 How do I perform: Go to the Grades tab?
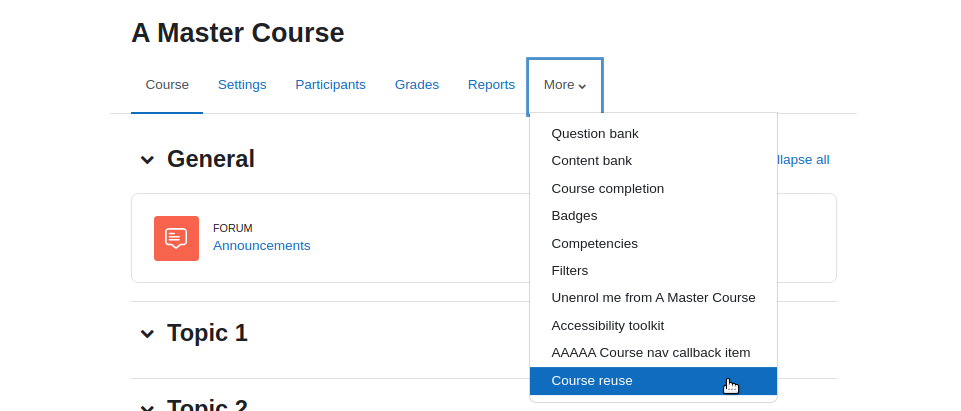point(417,85)
